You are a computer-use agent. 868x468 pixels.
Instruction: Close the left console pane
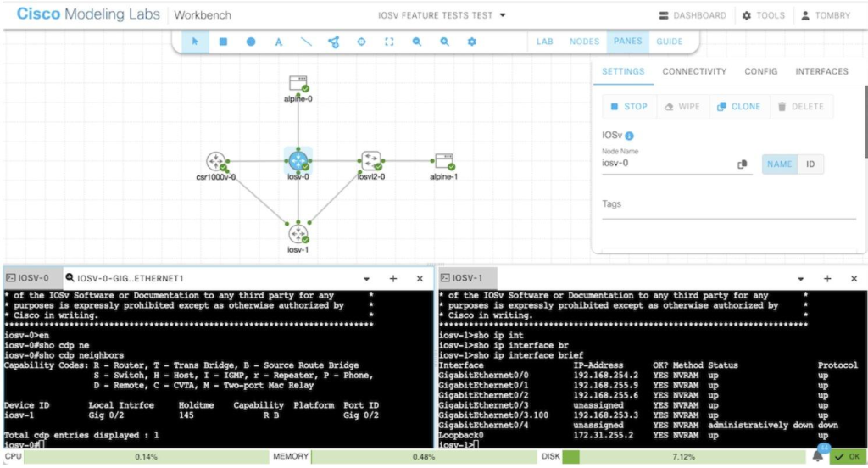[420, 279]
